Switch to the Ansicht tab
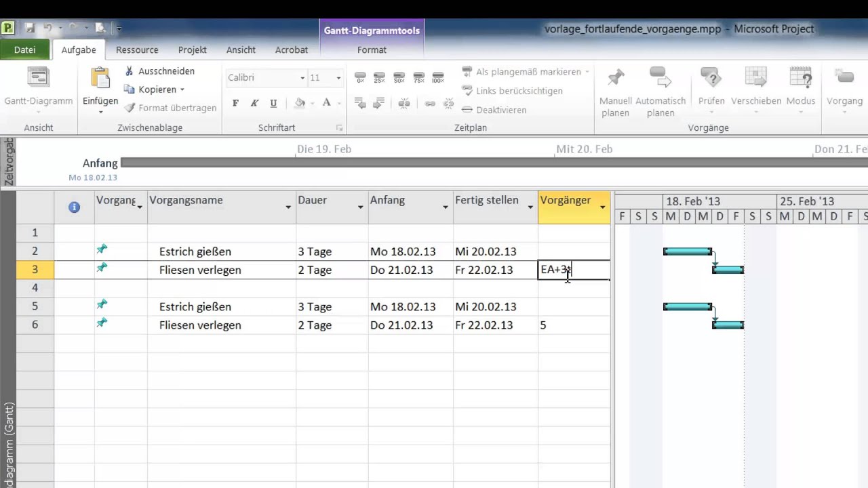This screenshot has width=868, height=488. coord(241,49)
